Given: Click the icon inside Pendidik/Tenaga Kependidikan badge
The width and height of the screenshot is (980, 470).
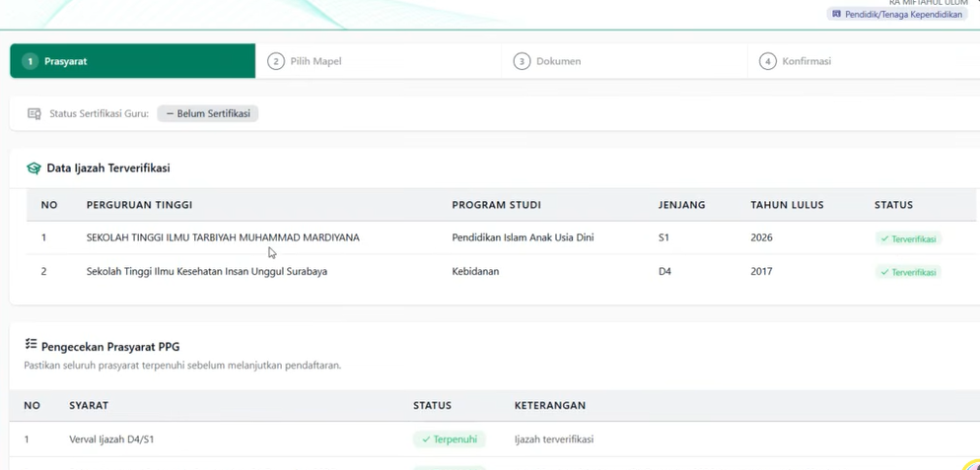Looking at the screenshot, I should (x=837, y=14).
